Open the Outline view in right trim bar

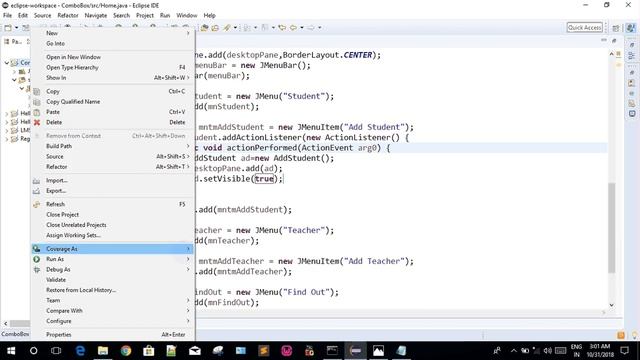[632, 55]
